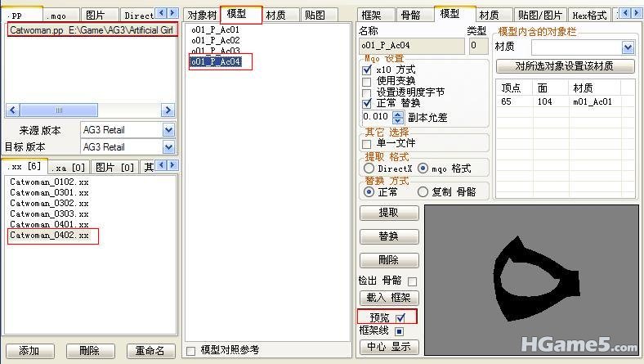
Task: Check the 模型对照参考 checkbox
Action: 190,350
